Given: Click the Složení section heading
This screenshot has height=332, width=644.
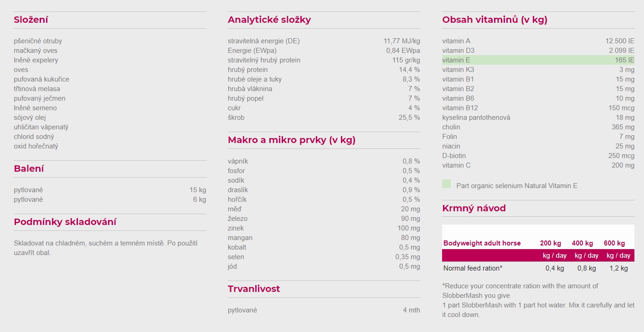Looking at the screenshot, I should 31,20.
